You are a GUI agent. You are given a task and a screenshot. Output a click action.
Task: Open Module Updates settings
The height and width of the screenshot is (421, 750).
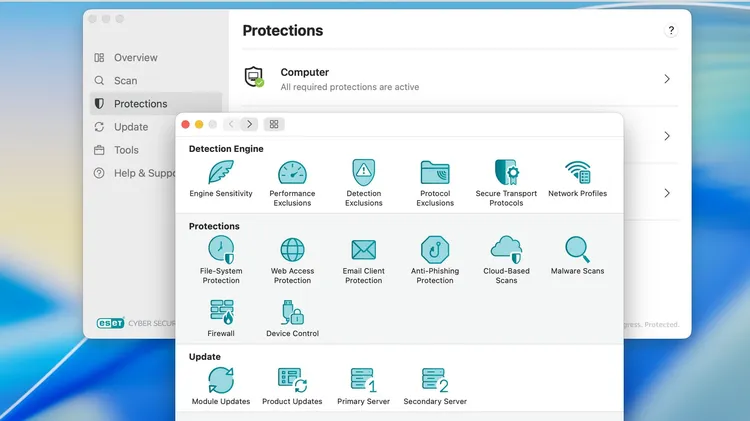[221, 380]
